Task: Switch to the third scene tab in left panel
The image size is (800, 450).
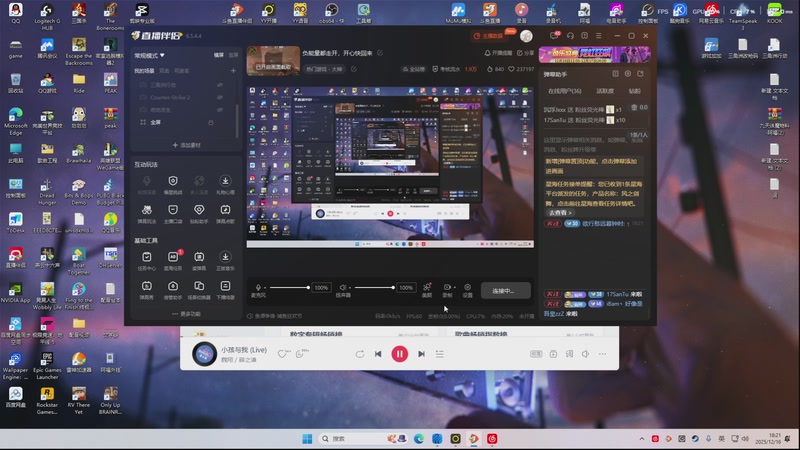Action: pos(182,71)
